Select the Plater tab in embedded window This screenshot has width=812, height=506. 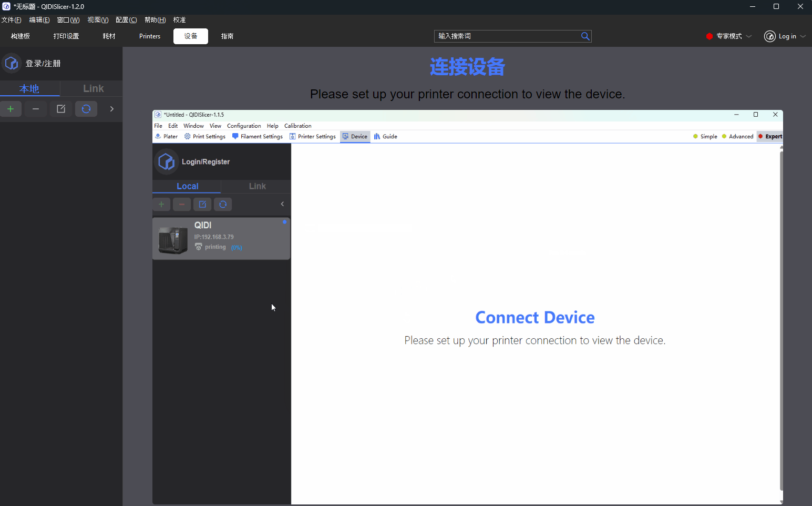pyautogui.click(x=166, y=136)
